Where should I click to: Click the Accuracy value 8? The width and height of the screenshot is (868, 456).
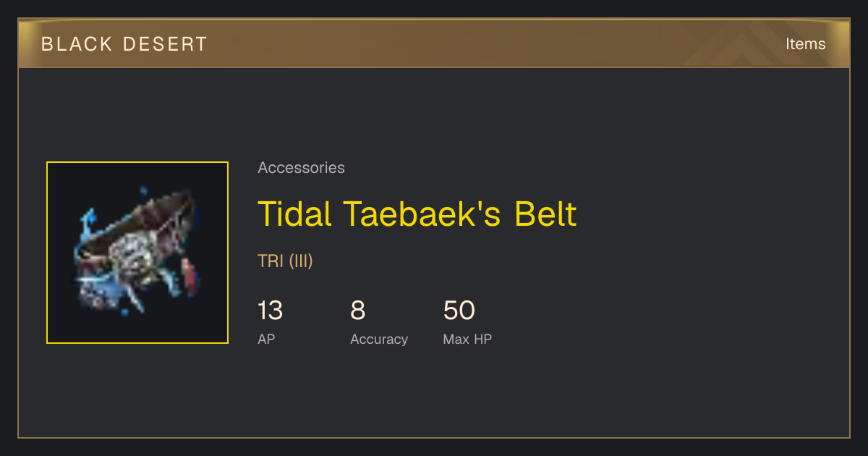pos(357,311)
